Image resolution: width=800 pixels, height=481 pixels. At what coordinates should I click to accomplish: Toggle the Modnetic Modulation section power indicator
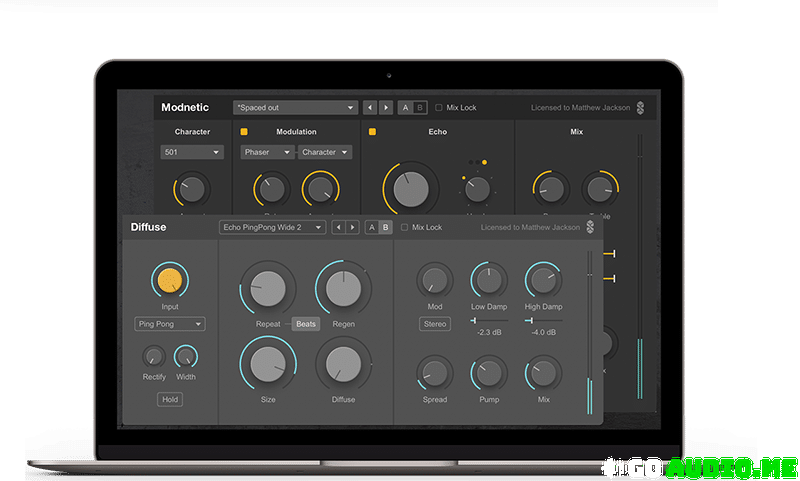pyautogui.click(x=244, y=132)
